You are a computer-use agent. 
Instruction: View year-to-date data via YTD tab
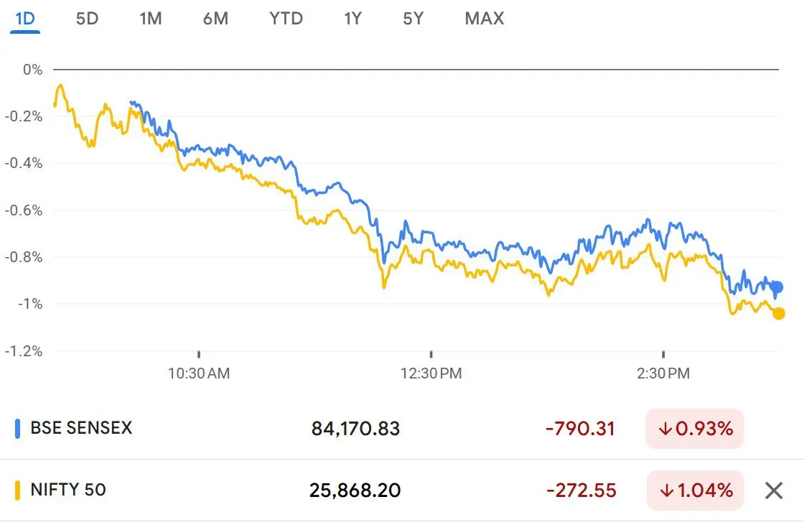click(x=286, y=19)
